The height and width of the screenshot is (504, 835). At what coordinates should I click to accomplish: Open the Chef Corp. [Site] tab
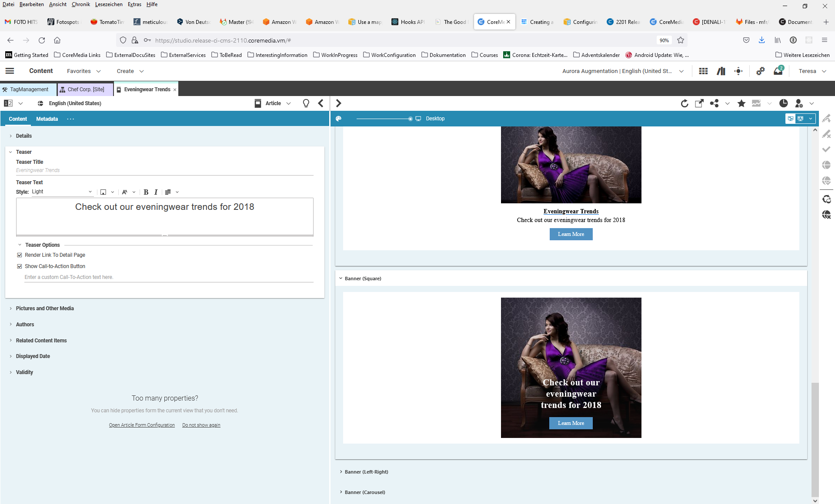click(85, 89)
